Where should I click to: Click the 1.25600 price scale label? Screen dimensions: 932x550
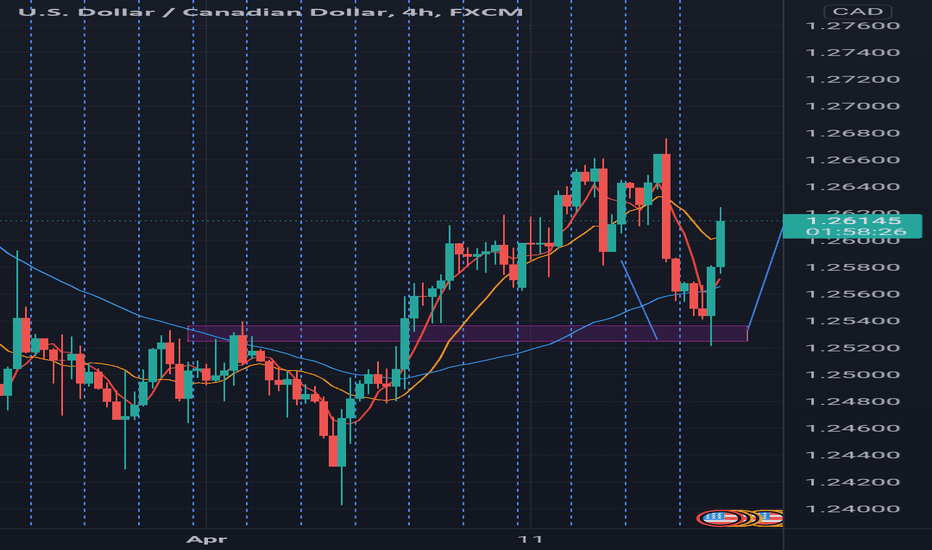coord(852,294)
